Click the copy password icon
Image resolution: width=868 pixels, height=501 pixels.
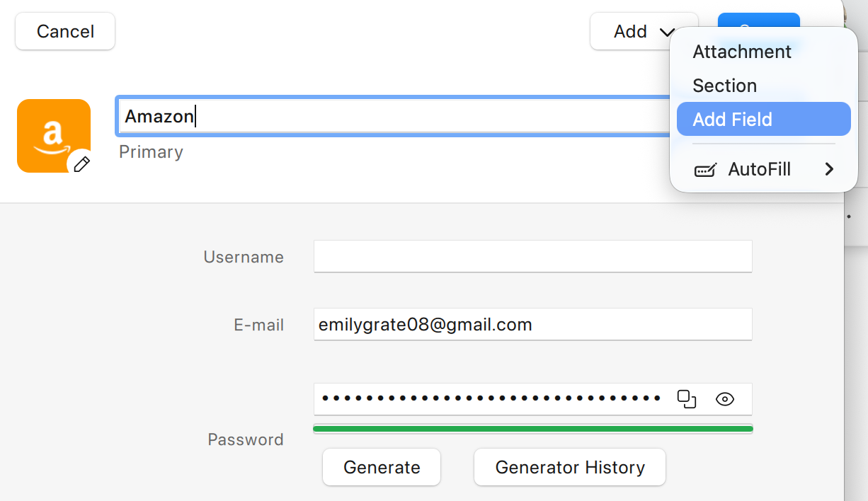(x=687, y=399)
